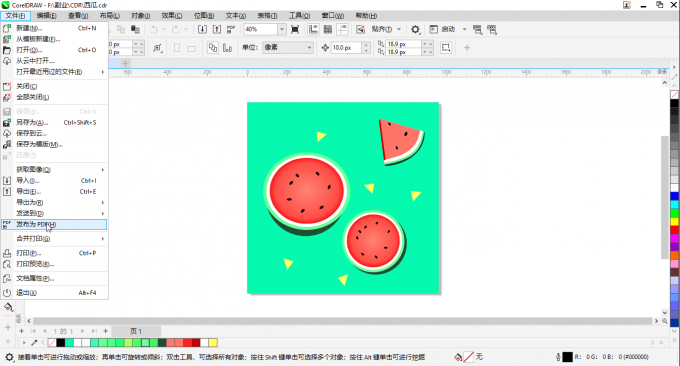Toggle show guidelines button

[x=343, y=29]
